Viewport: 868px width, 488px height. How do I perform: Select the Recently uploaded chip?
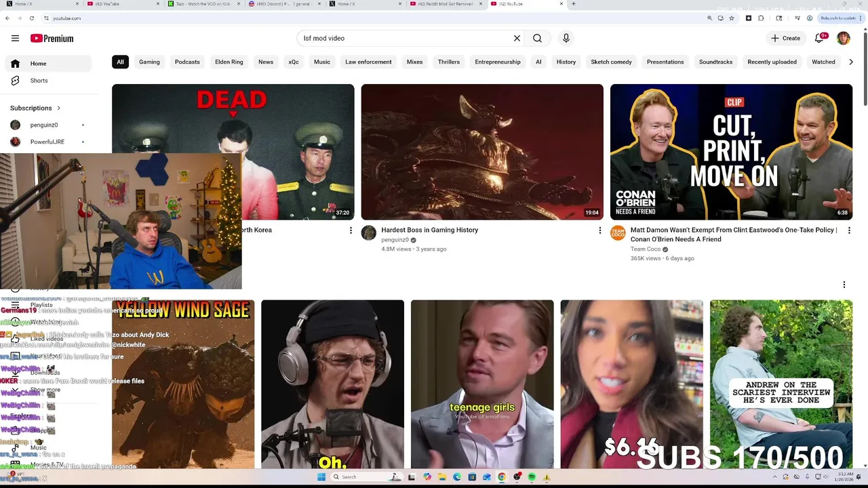point(772,62)
